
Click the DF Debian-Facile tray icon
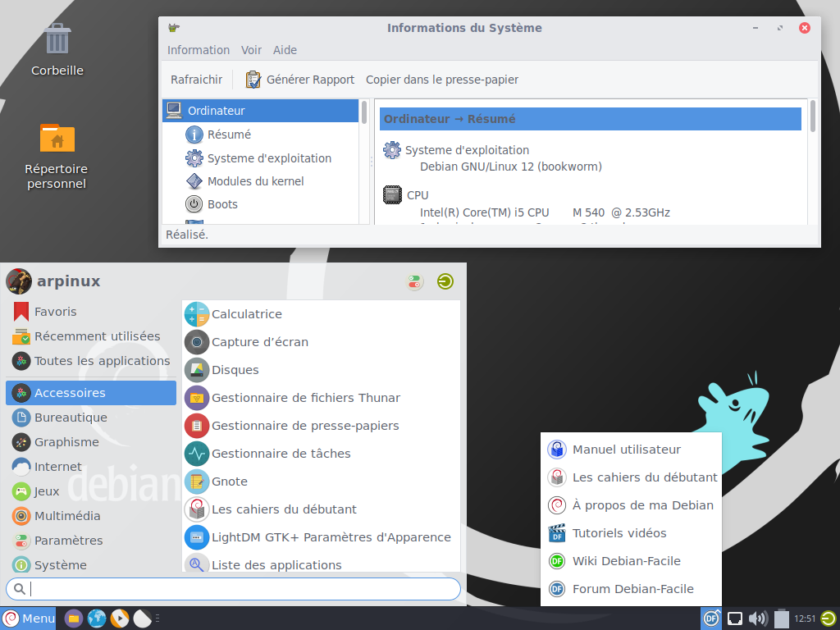(x=711, y=619)
